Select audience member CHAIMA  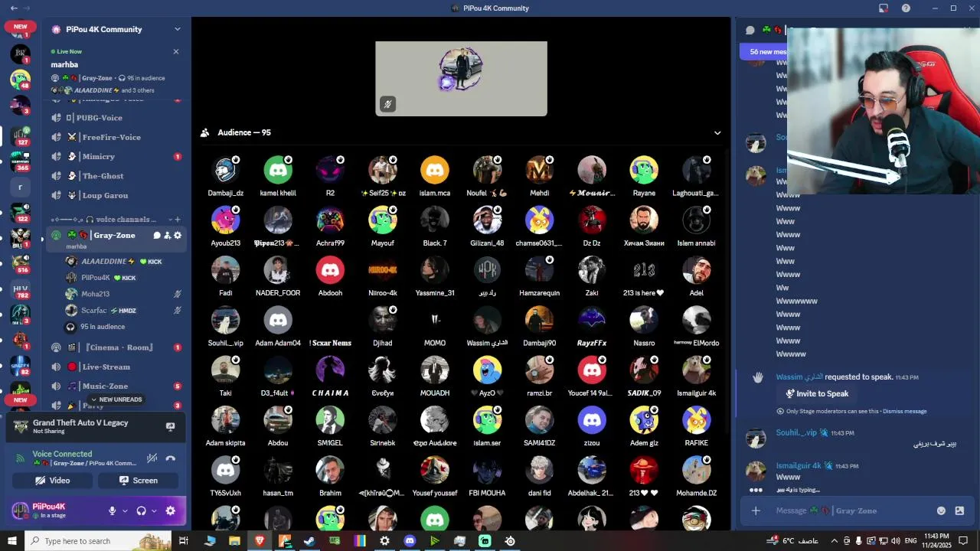[330, 376]
